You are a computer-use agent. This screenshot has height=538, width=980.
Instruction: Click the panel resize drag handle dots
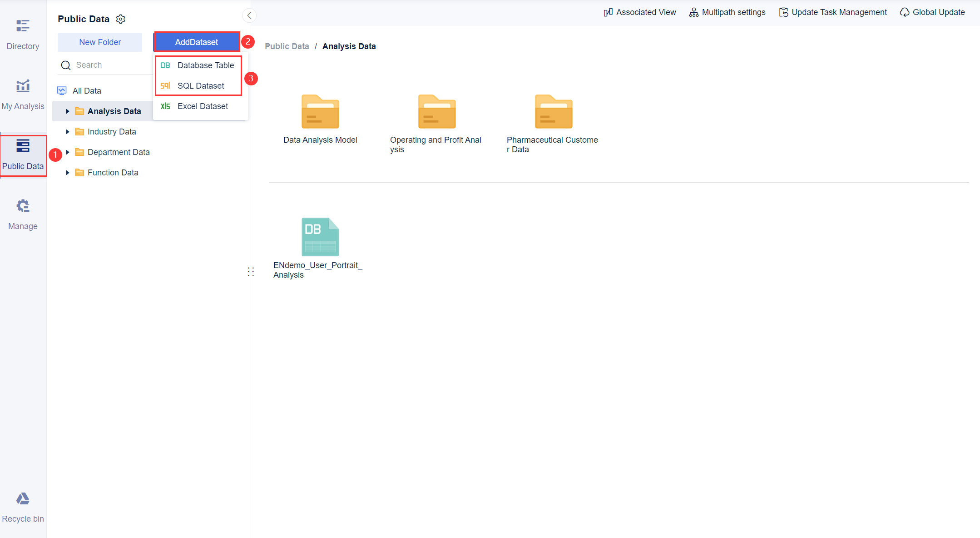pos(251,272)
